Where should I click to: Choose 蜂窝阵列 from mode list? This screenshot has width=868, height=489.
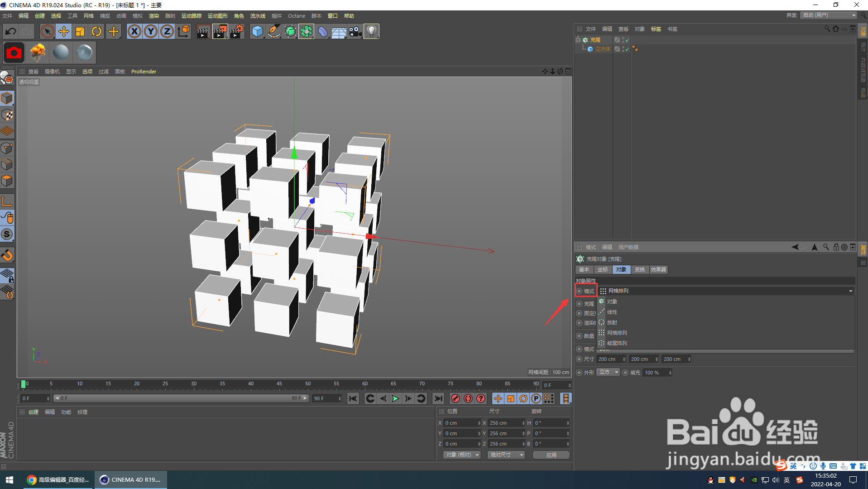coord(617,343)
